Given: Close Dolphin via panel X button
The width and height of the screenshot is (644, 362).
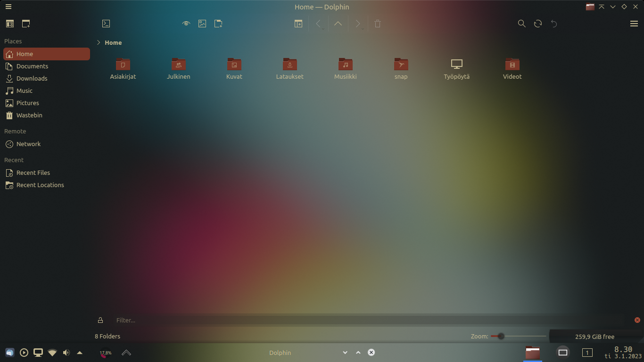Looking at the screenshot, I should pyautogui.click(x=372, y=353).
